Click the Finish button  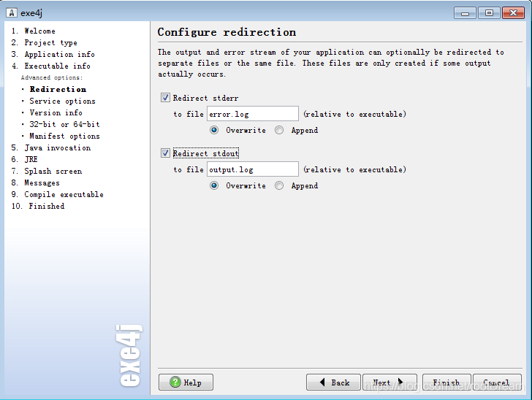(446, 382)
